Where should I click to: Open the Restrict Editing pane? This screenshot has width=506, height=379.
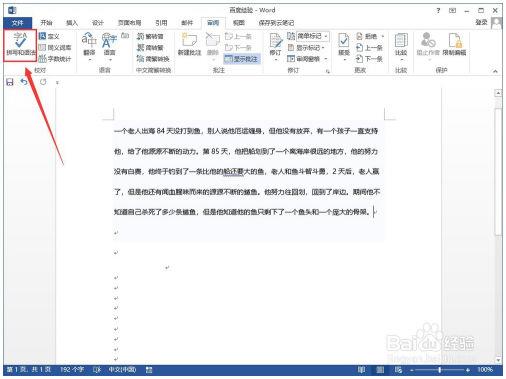(454, 45)
